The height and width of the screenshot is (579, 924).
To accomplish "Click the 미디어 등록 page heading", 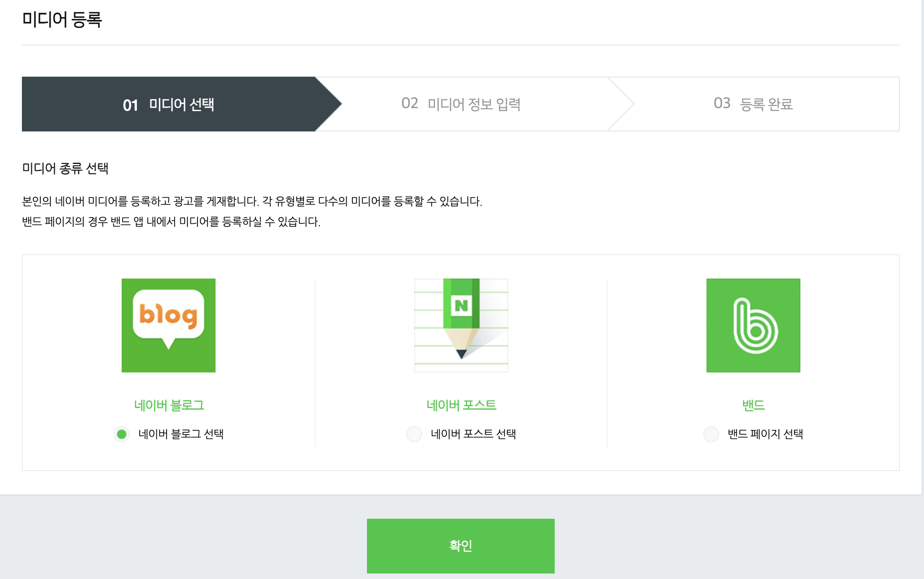I will pyautogui.click(x=62, y=19).
